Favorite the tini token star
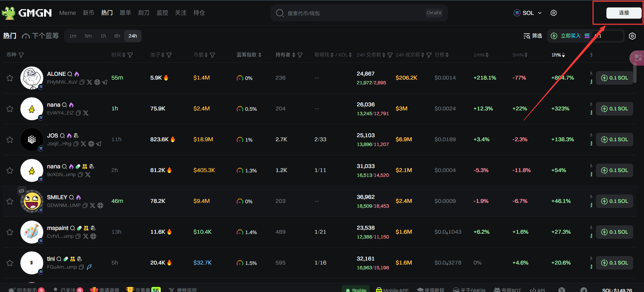The image size is (644, 292). pyautogui.click(x=10, y=263)
